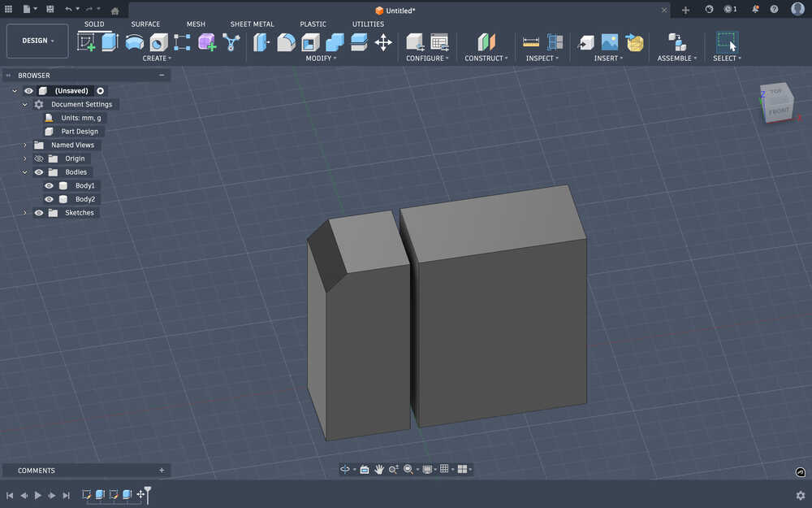
Task: Toggle visibility of Body2
Action: click(49, 199)
